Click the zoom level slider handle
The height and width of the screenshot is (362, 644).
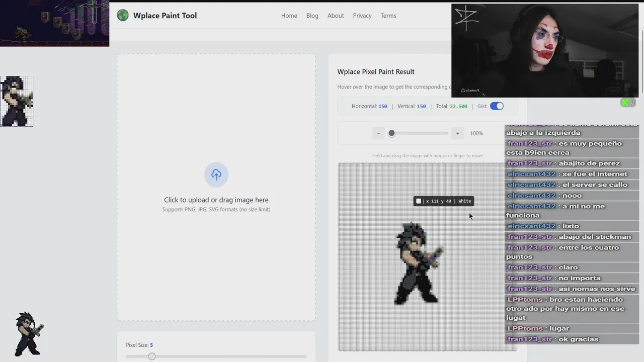pos(391,133)
